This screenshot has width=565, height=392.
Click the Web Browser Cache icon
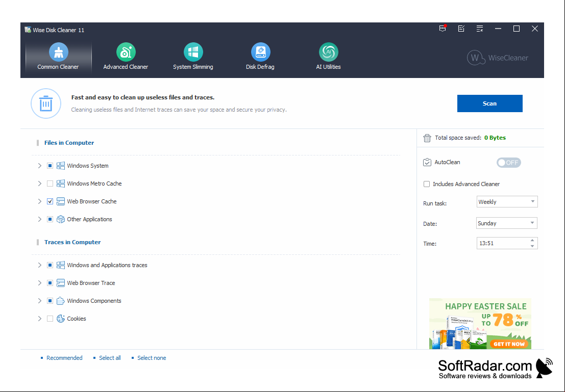[61, 201]
